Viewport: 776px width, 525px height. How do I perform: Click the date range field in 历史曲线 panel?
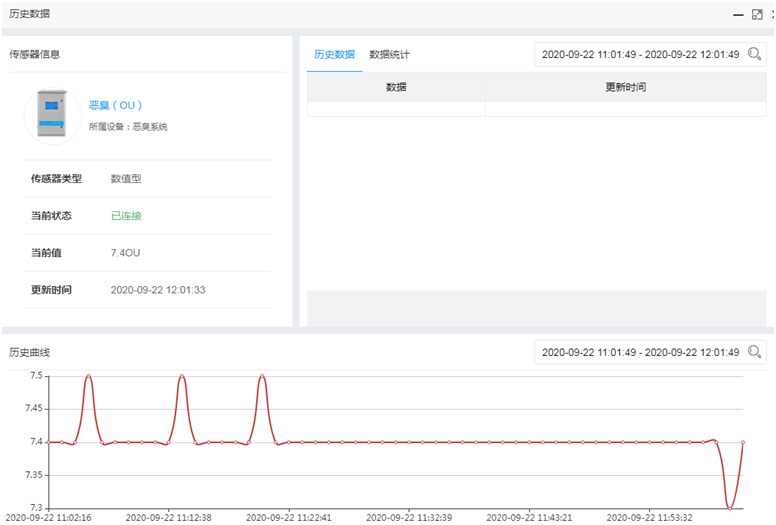point(640,352)
